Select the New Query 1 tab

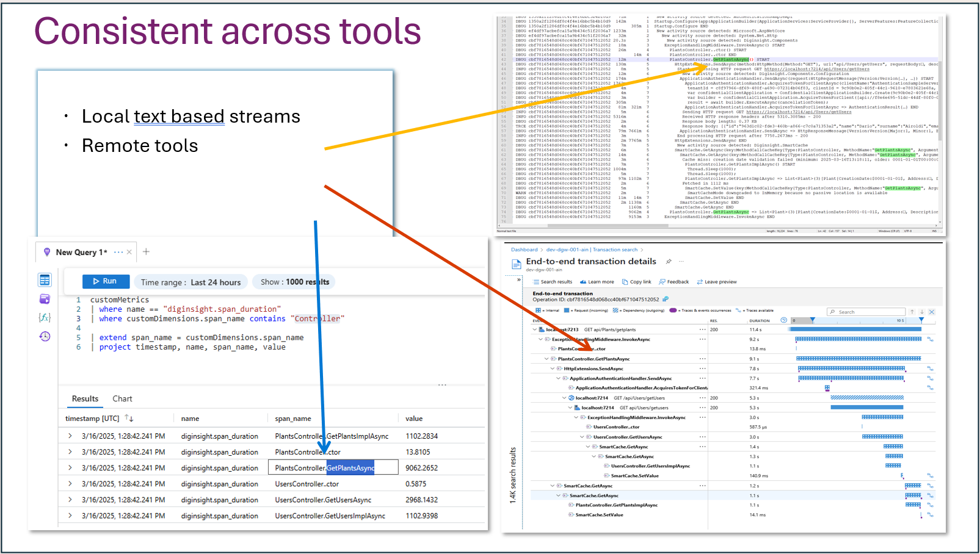pos(81,252)
